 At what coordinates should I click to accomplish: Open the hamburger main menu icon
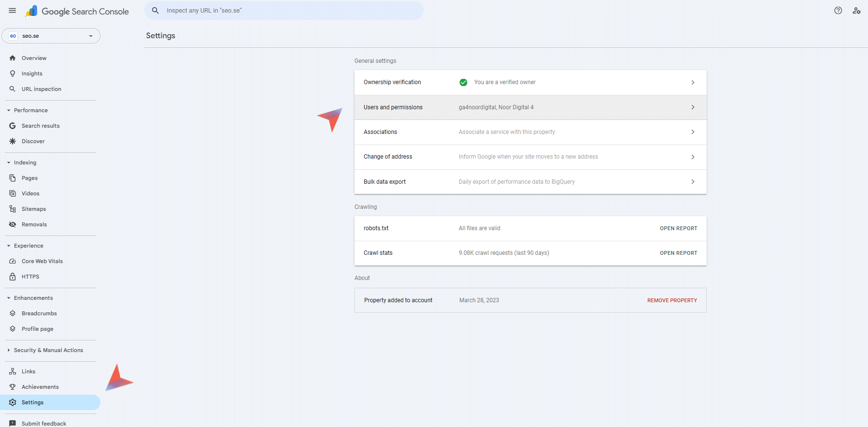click(13, 11)
